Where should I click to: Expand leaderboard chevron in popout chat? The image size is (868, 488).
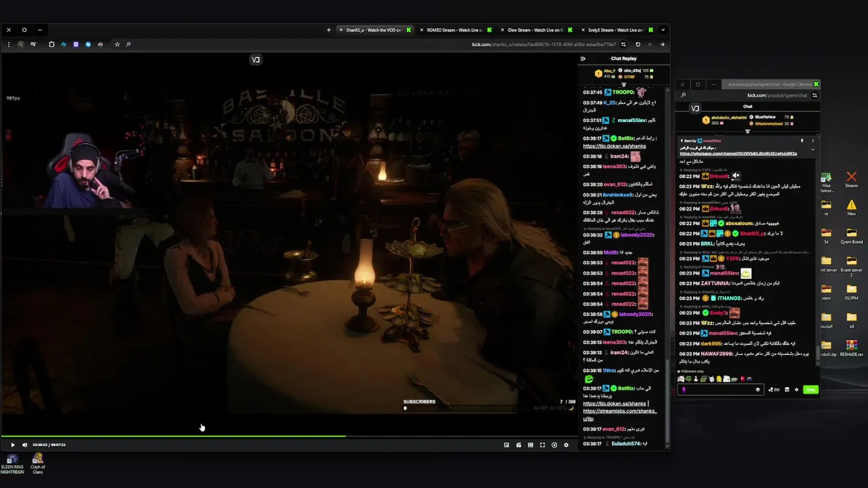(x=748, y=131)
